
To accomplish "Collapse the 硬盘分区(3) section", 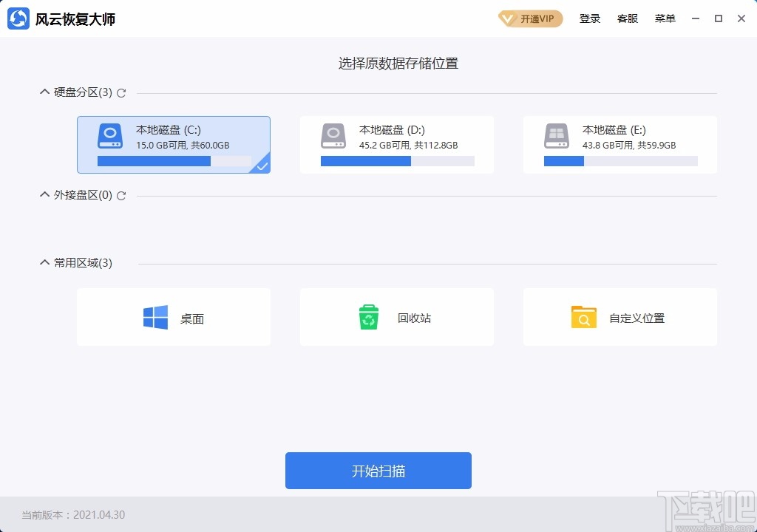I will (44, 91).
